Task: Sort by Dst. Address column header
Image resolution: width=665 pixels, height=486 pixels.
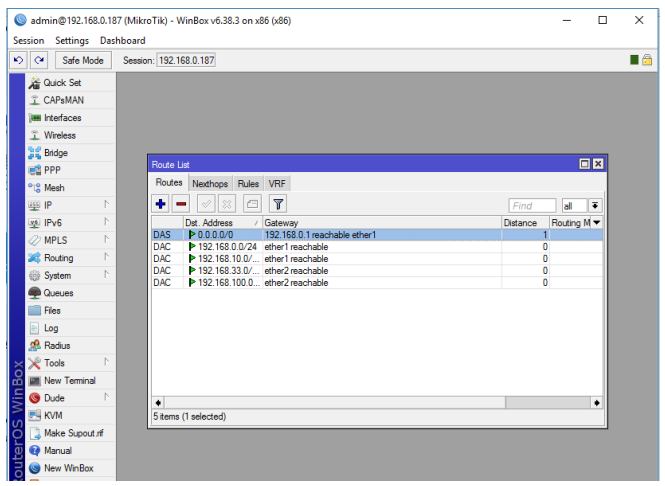Action: coord(223,223)
